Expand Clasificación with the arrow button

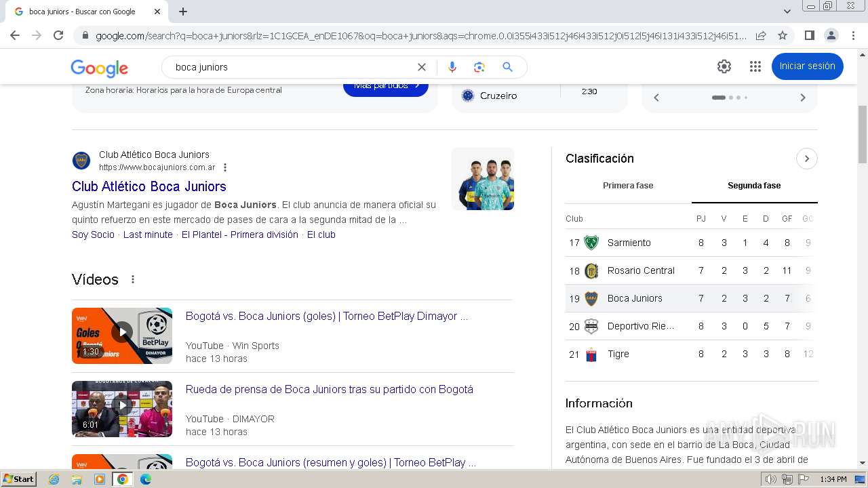pyautogui.click(x=806, y=159)
